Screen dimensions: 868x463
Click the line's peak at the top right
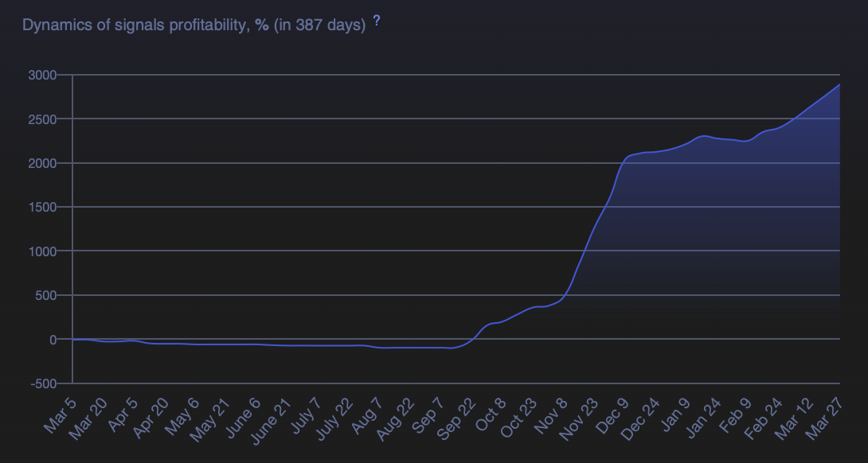(839, 84)
